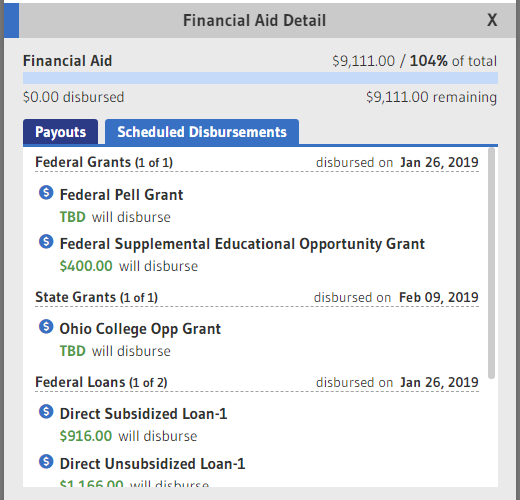Click the Federal Grants (1 of 1) heading
This screenshot has width=520, height=500.
point(104,162)
